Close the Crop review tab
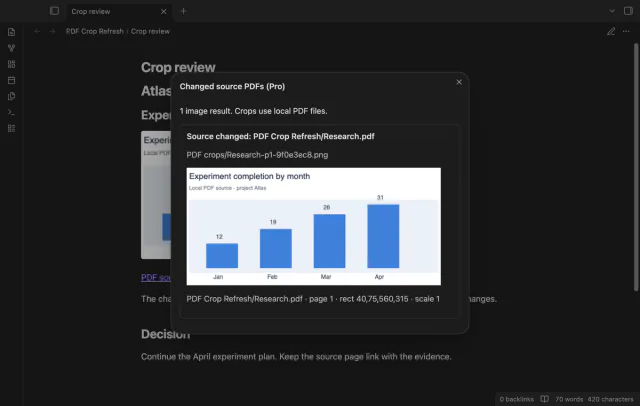This screenshot has width=640, height=406. click(163, 11)
